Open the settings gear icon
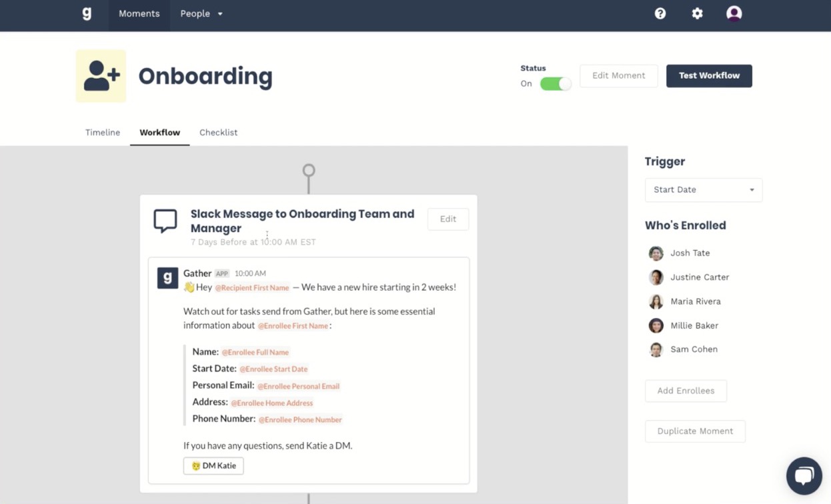This screenshot has width=831, height=504. point(697,13)
